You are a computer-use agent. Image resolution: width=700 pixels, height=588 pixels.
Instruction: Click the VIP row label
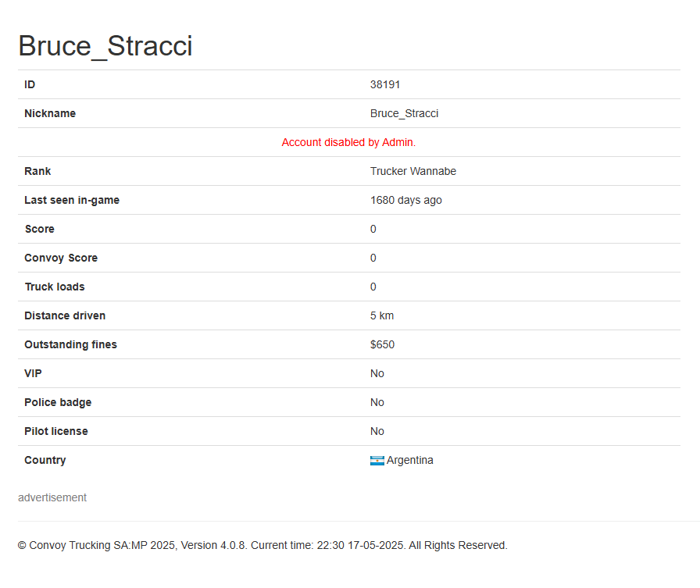pos(33,374)
